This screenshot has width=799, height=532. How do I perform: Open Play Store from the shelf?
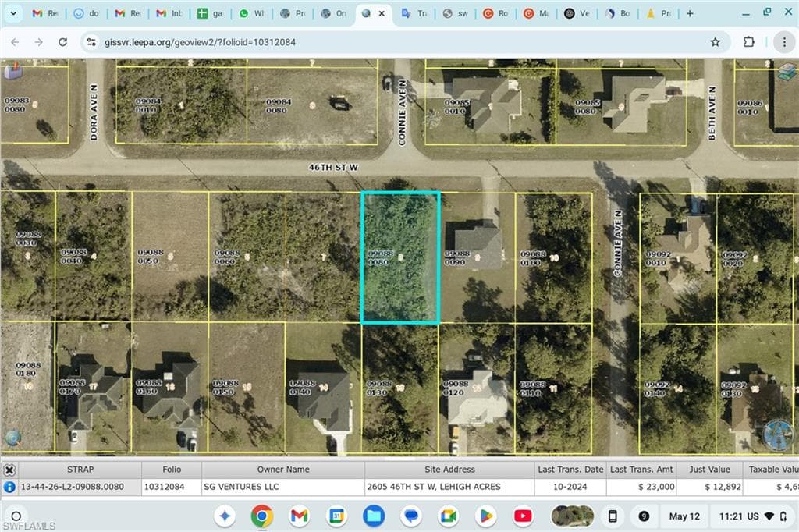pos(485,516)
